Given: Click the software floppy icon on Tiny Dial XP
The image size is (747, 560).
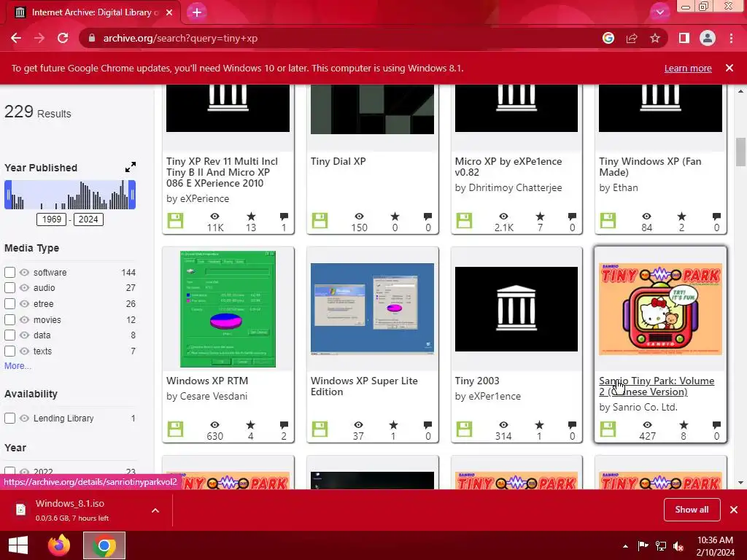Looking at the screenshot, I should [x=320, y=220].
